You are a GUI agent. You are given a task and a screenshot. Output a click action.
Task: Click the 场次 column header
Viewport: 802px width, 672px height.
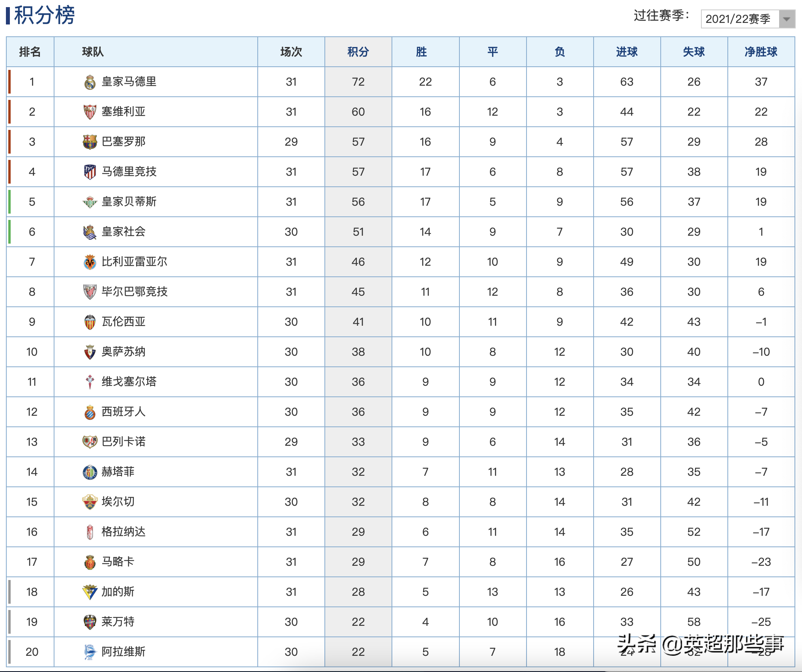pos(291,52)
